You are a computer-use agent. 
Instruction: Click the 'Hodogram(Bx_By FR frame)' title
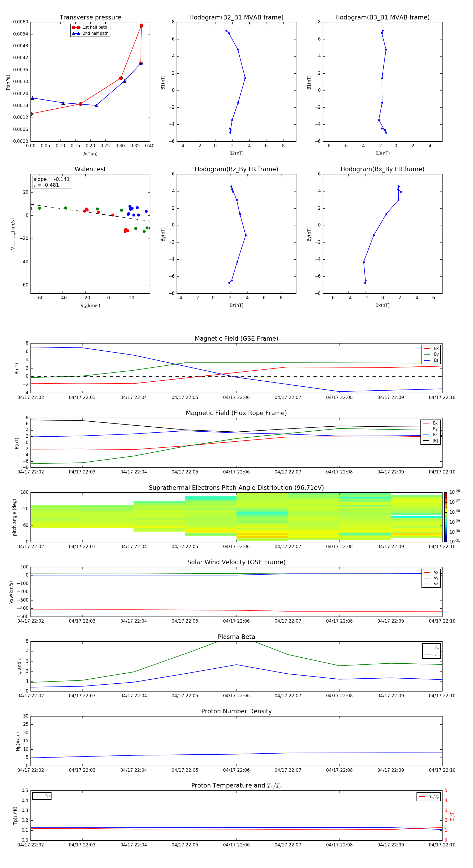pos(382,169)
